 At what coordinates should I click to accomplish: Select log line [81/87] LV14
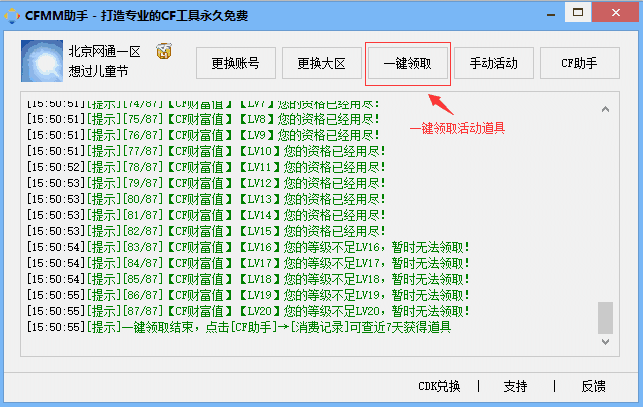pos(206,215)
